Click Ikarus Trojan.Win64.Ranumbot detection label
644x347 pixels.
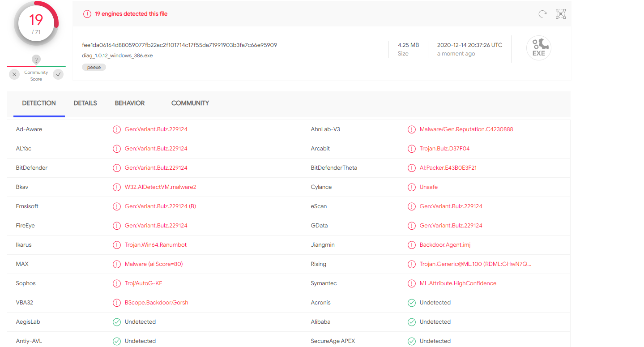tap(156, 245)
